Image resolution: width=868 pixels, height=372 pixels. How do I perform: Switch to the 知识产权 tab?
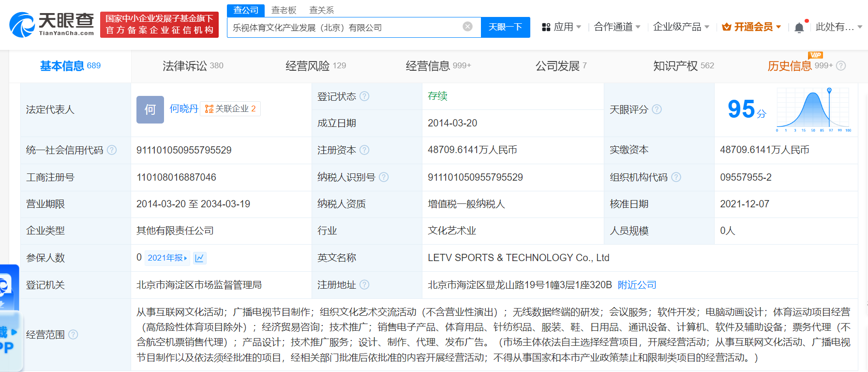click(x=683, y=66)
